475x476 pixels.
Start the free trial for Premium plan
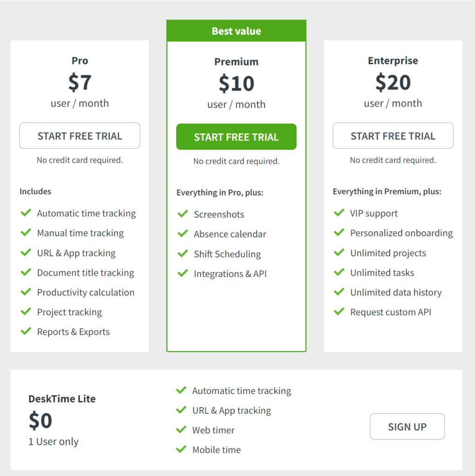coord(236,137)
